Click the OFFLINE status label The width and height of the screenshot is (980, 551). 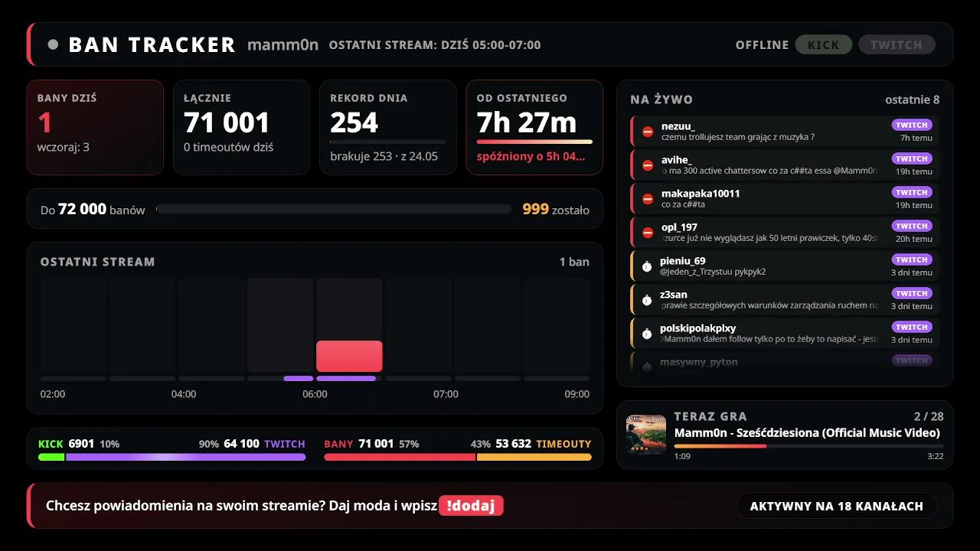[762, 45]
